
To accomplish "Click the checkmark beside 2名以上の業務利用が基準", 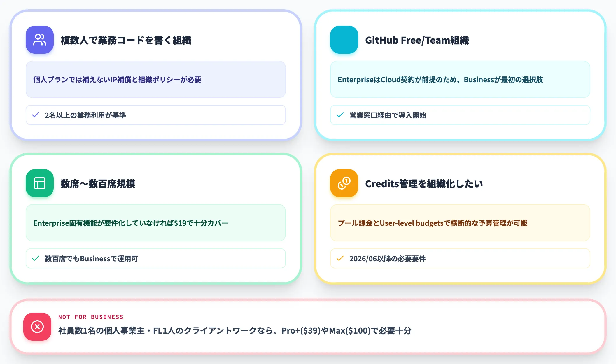I will 36,115.
